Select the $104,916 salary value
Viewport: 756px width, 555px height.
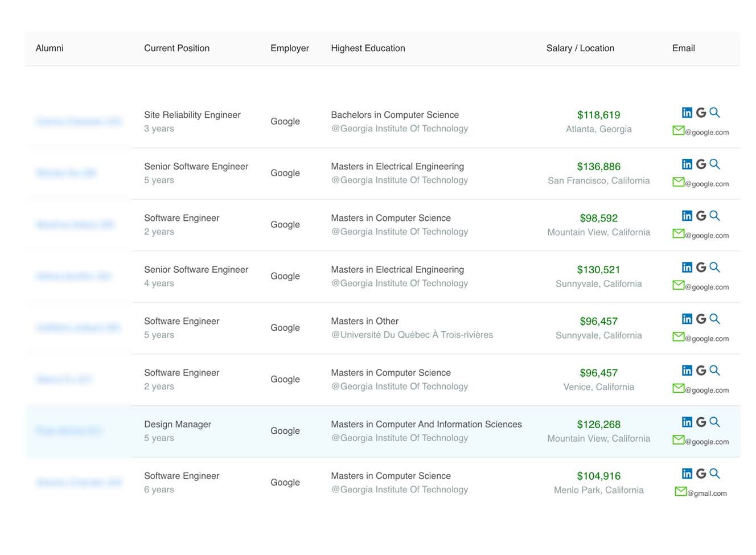point(598,476)
